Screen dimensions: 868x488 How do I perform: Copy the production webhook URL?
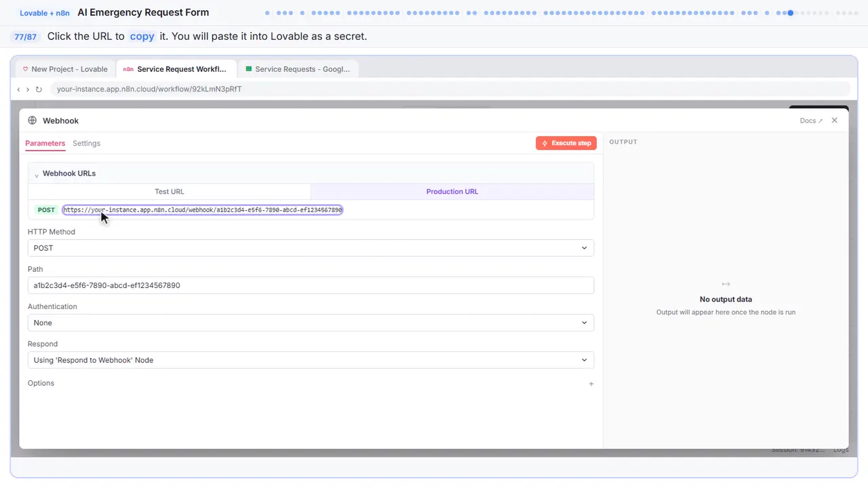[x=203, y=210]
